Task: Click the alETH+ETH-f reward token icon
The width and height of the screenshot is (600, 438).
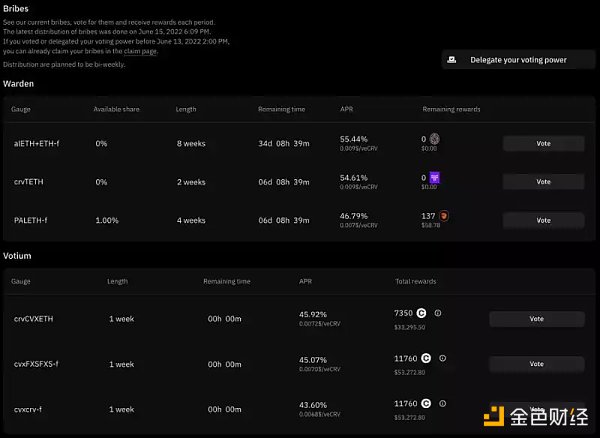Action: click(x=435, y=139)
